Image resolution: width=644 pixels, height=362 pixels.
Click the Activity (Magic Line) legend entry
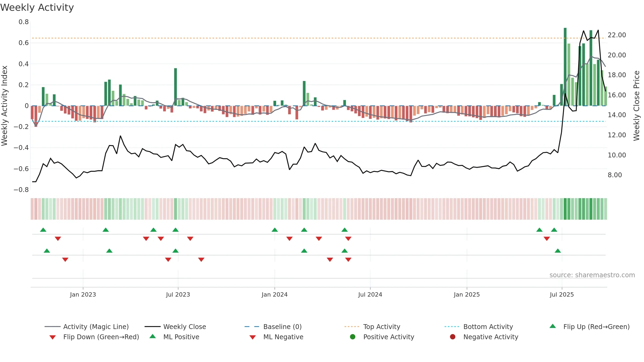click(x=87, y=327)
